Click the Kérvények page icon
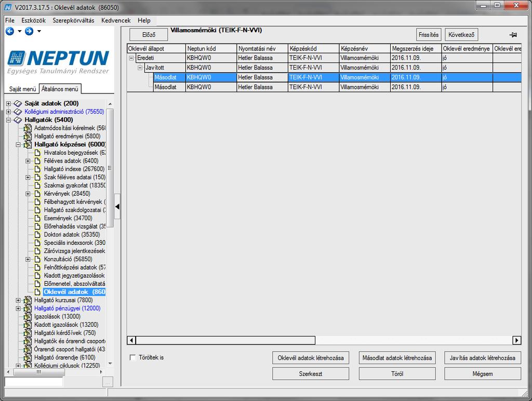Image resolution: width=532 pixels, height=401 pixels. click(37, 193)
